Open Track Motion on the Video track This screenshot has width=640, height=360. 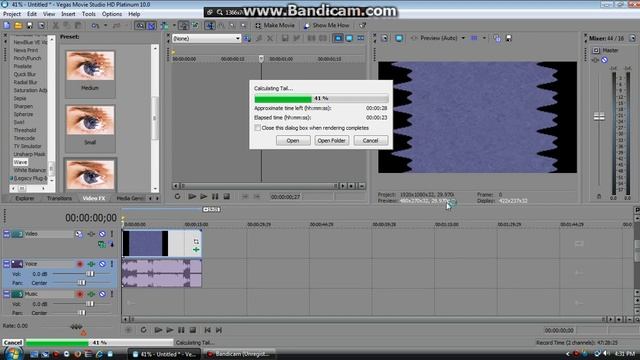79,234
